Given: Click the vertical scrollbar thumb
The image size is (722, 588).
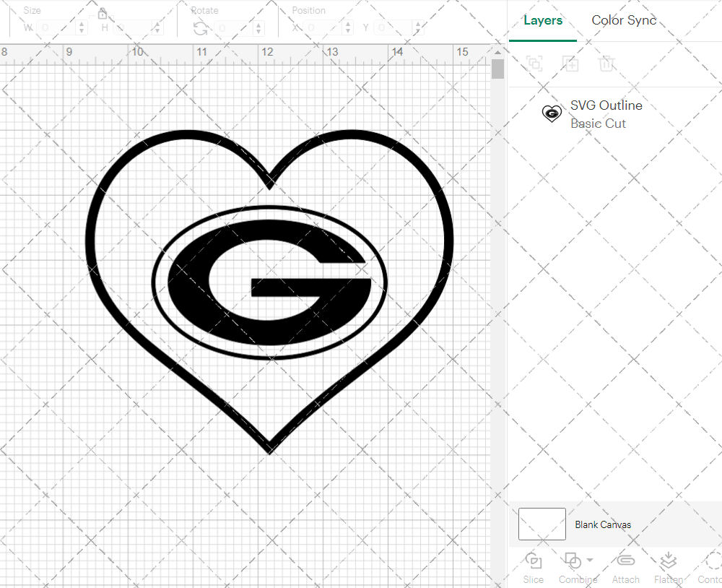Looking at the screenshot, I should tap(497, 69).
